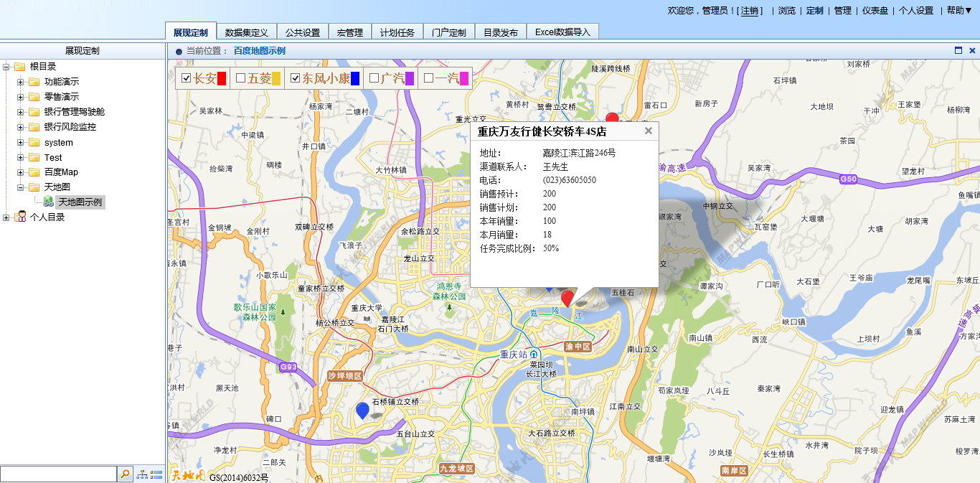This screenshot has height=483, width=980.
Task: Expand the 功能演示 folder
Action: coord(20,82)
